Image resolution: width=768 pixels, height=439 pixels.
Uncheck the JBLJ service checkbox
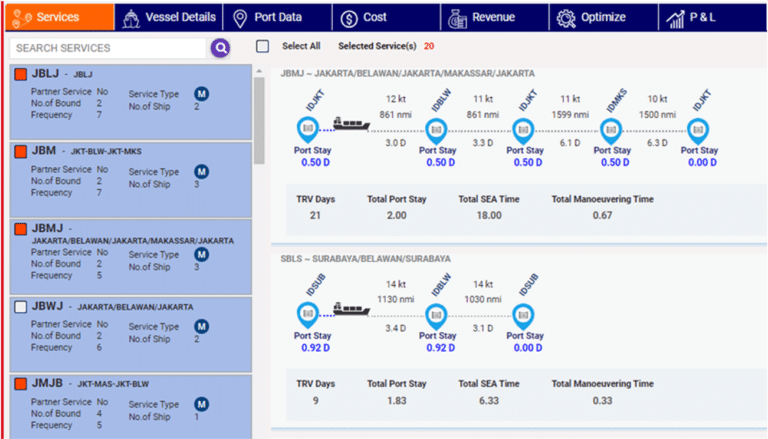tap(21, 73)
